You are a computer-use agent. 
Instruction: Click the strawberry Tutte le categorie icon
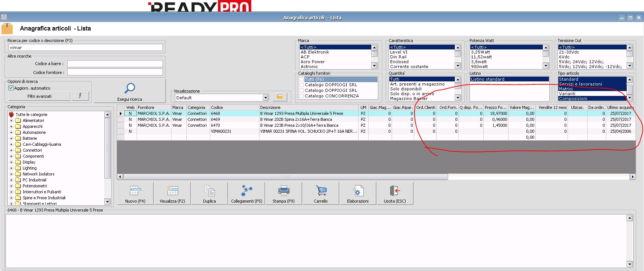11,114
